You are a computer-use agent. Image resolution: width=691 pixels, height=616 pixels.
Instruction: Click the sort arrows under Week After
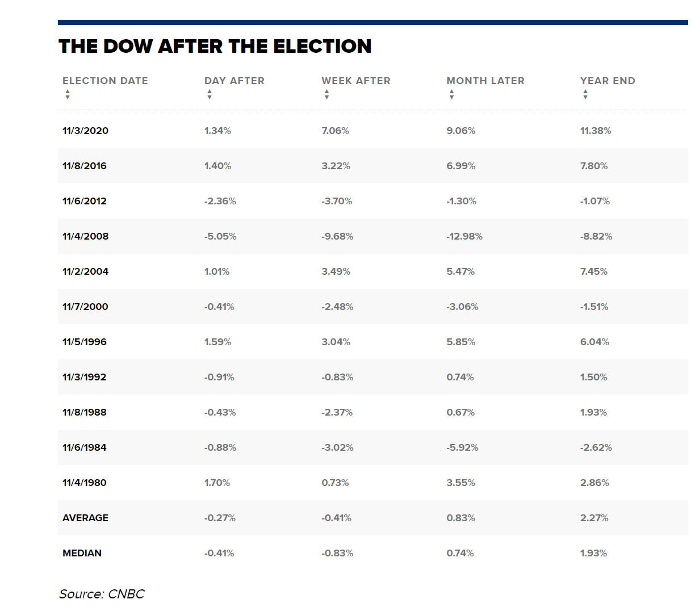tap(326, 94)
